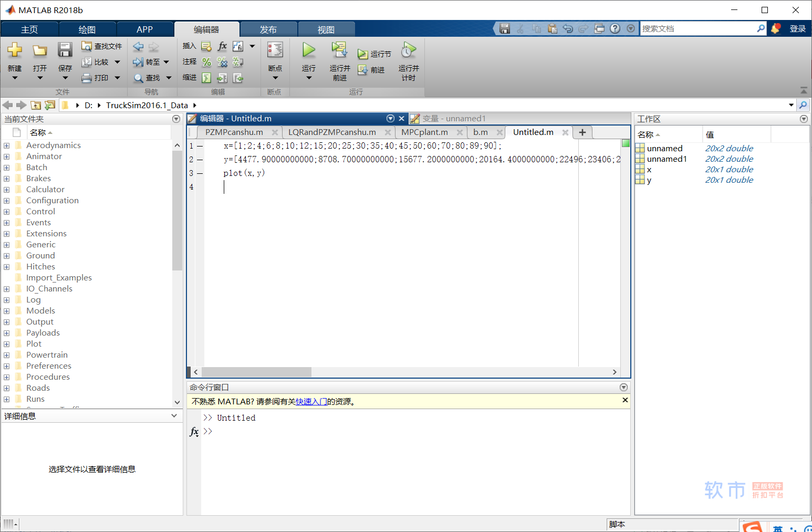The width and height of the screenshot is (812, 532).
Task: Click the Open (打开) folder icon
Action: coord(40,50)
